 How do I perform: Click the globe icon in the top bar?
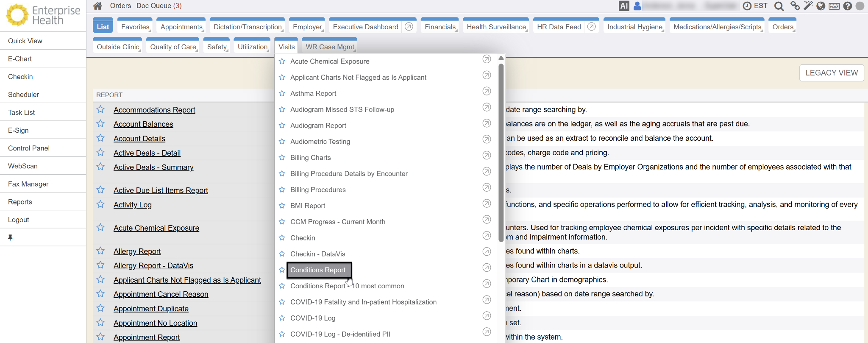pyautogui.click(x=821, y=6)
